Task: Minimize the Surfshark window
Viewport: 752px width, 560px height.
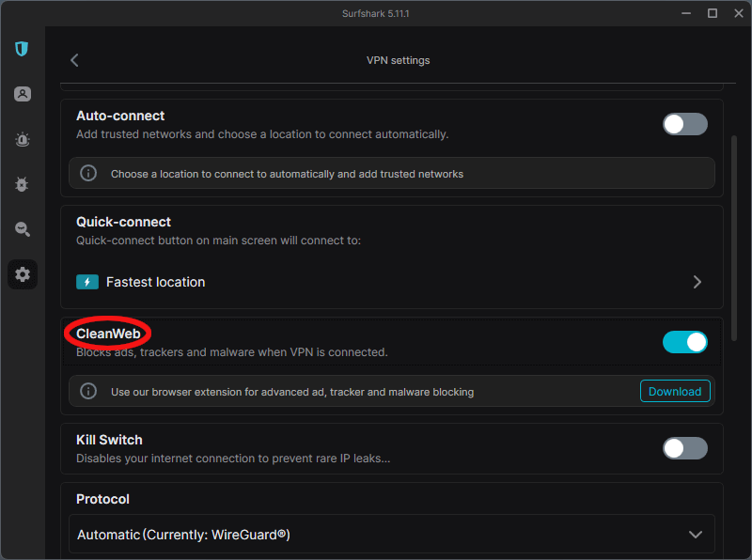Action: pyautogui.click(x=686, y=13)
